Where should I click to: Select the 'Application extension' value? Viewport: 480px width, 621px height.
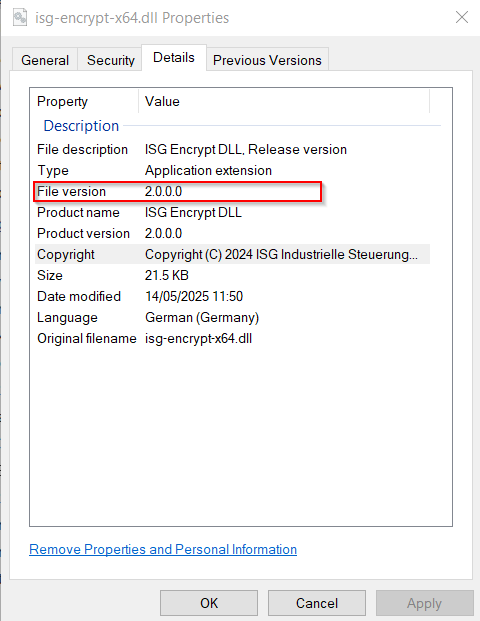(x=208, y=170)
